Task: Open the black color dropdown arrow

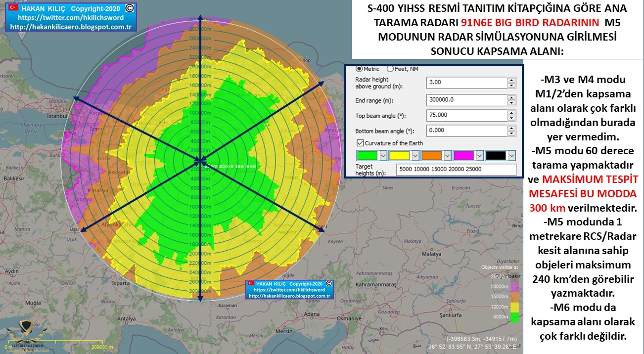Action: [x=511, y=155]
